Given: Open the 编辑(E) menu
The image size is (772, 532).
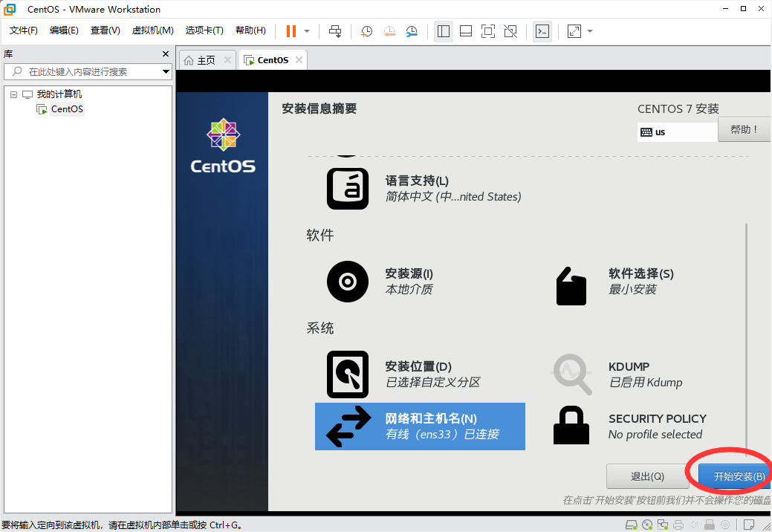Looking at the screenshot, I should [x=64, y=30].
